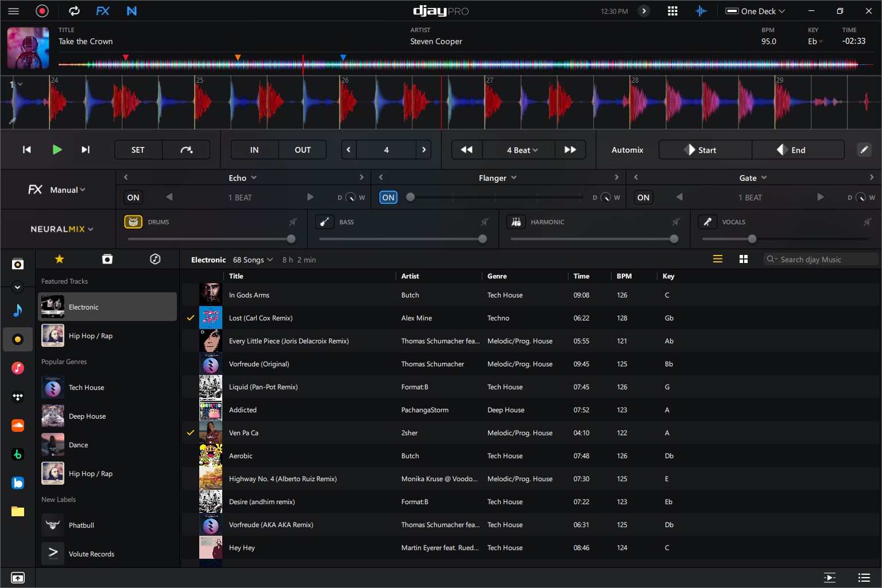Open the 4 Beat duration dropdown
Viewport: 882px width, 588px height.
click(x=519, y=149)
